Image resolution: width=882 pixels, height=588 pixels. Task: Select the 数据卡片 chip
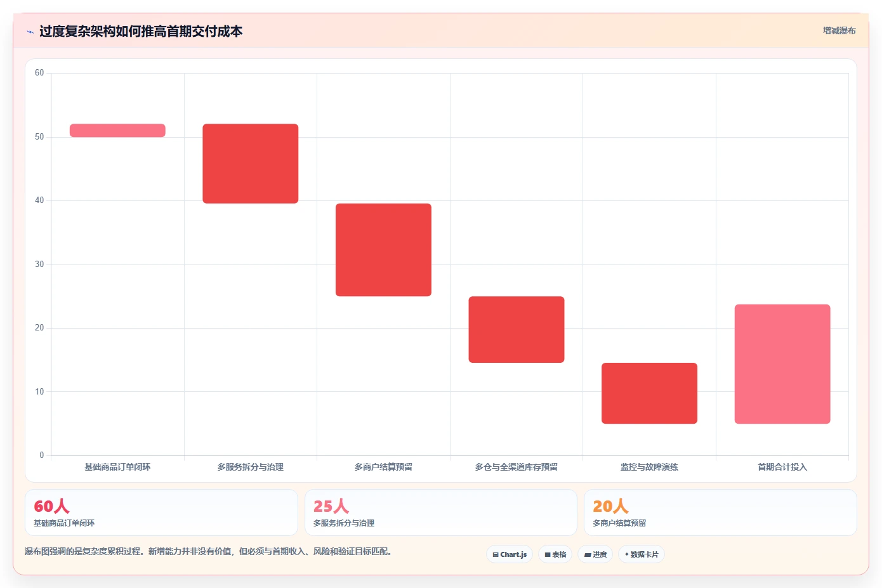tap(642, 554)
